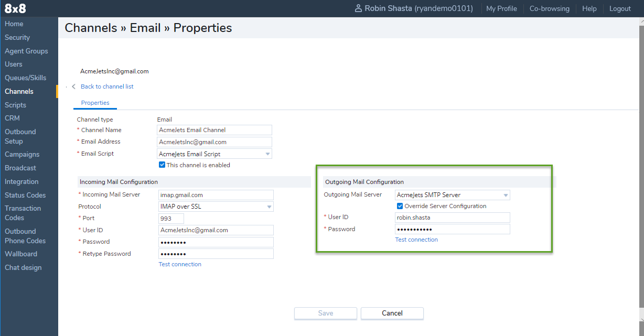Screen dimensions: 644x336
Task: Open the Email Script dropdown
Action: [214, 154]
